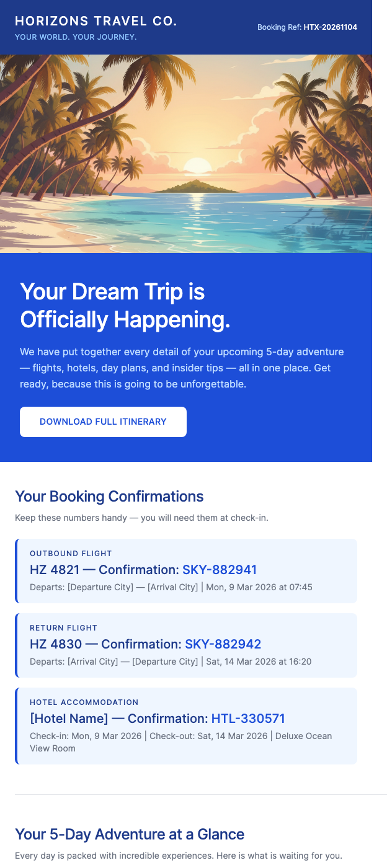Click the HORIZONS TRAVEL CO. logo

(x=97, y=20)
